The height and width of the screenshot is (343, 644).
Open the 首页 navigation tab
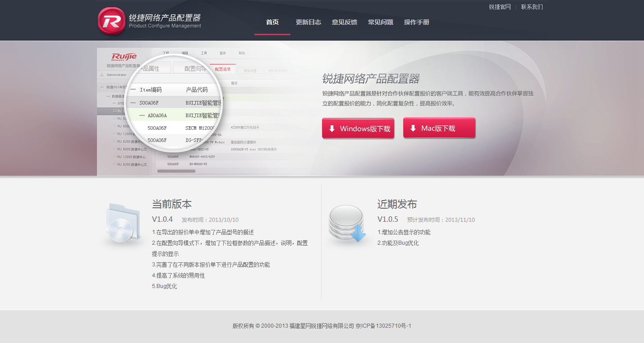pyautogui.click(x=272, y=22)
